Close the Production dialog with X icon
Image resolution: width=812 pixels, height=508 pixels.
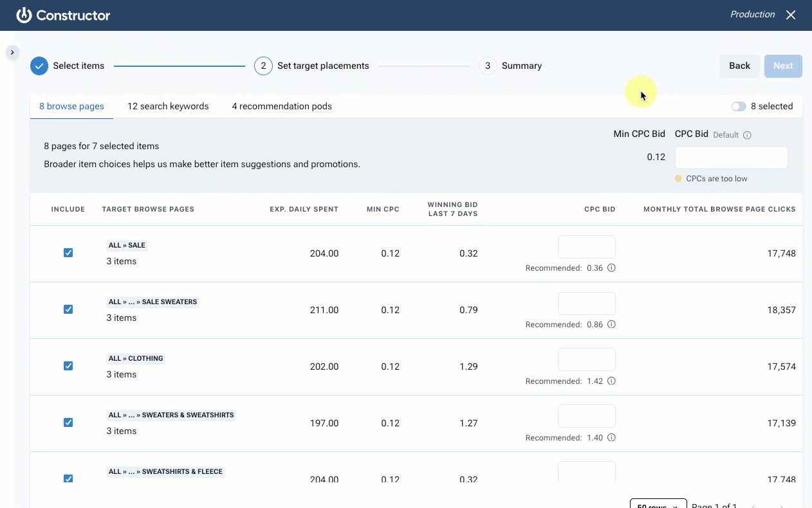click(x=791, y=15)
